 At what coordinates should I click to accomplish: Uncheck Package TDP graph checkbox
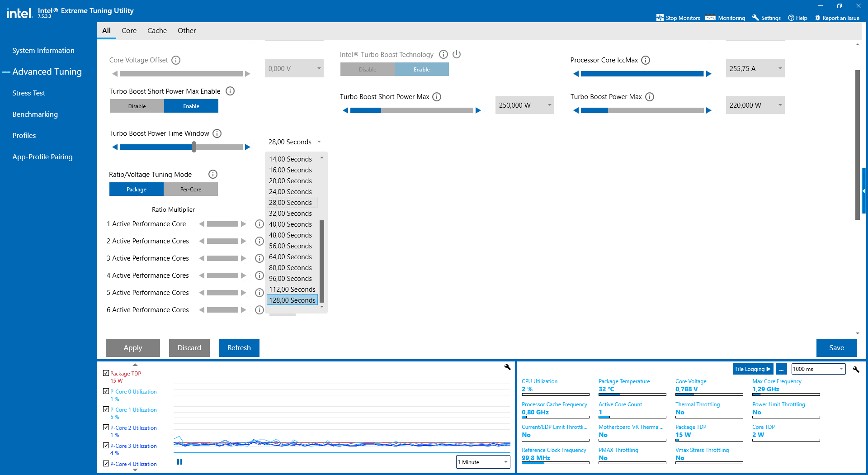click(x=106, y=373)
